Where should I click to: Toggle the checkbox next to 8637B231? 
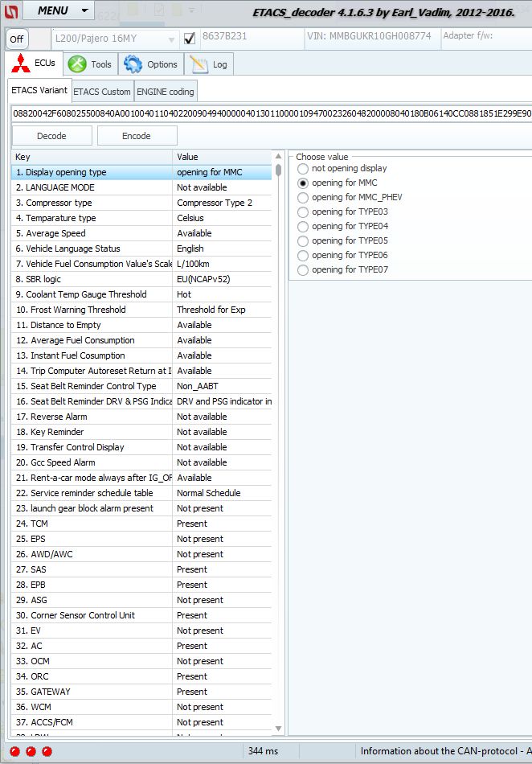coord(190,38)
